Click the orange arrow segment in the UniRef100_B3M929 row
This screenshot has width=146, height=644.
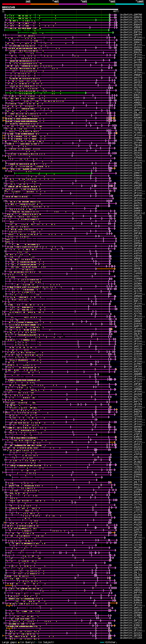[113, 603]
